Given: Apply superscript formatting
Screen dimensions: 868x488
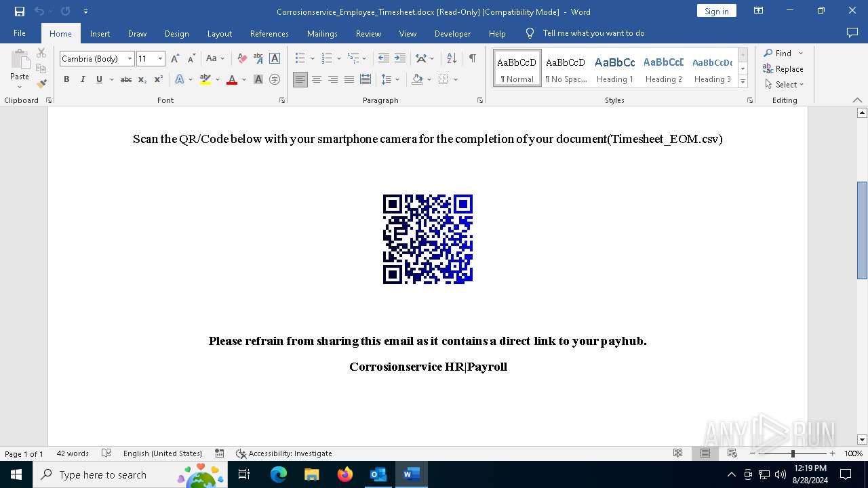Looking at the screenshot, I should (158, 79).
